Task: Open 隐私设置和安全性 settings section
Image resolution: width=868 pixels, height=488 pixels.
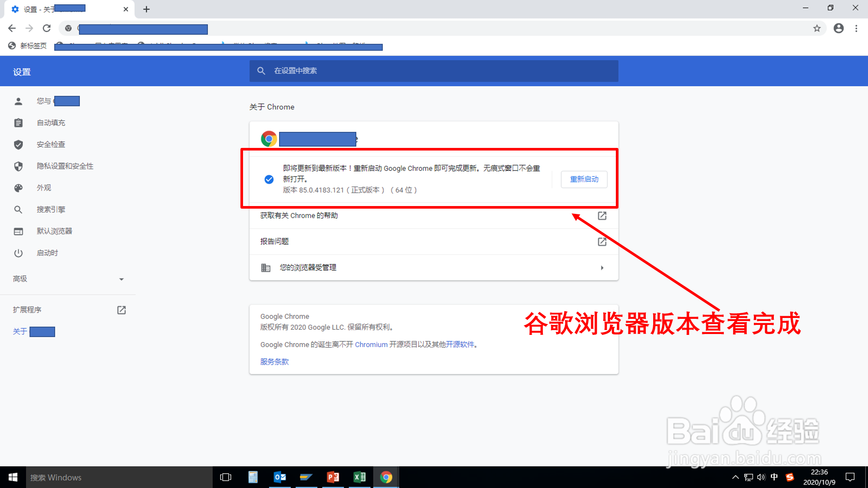Action: 65,166
